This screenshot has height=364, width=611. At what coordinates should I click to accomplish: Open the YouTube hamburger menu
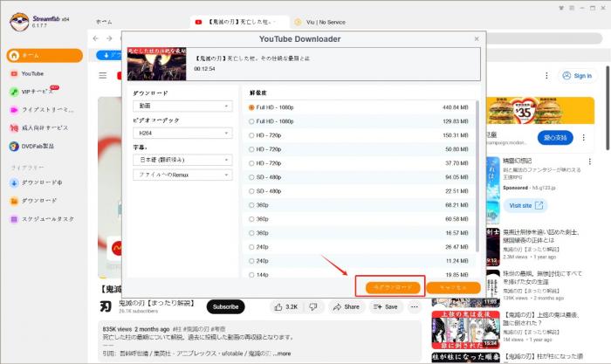click(x=102, y=75)
